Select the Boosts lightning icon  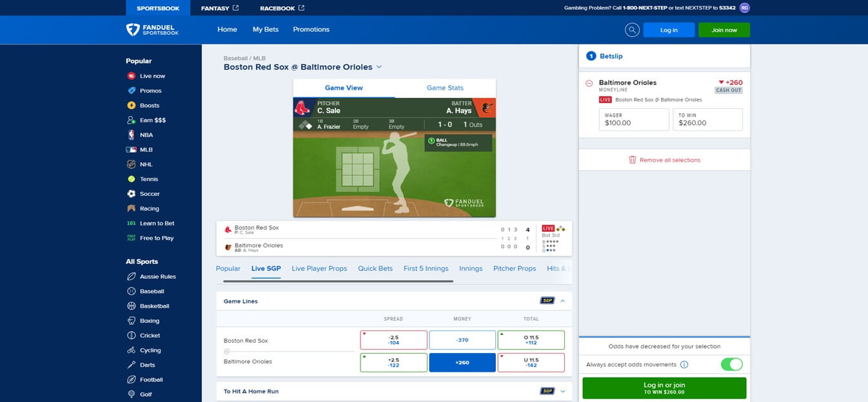click(x=132, y=106)
